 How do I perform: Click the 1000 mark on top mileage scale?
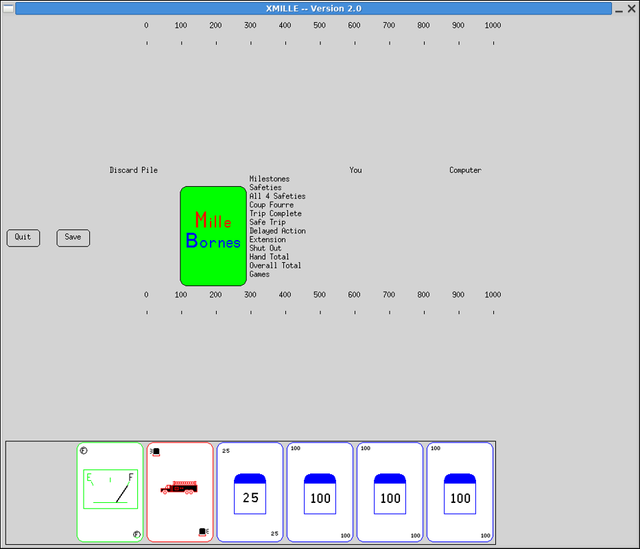(493, 25)
